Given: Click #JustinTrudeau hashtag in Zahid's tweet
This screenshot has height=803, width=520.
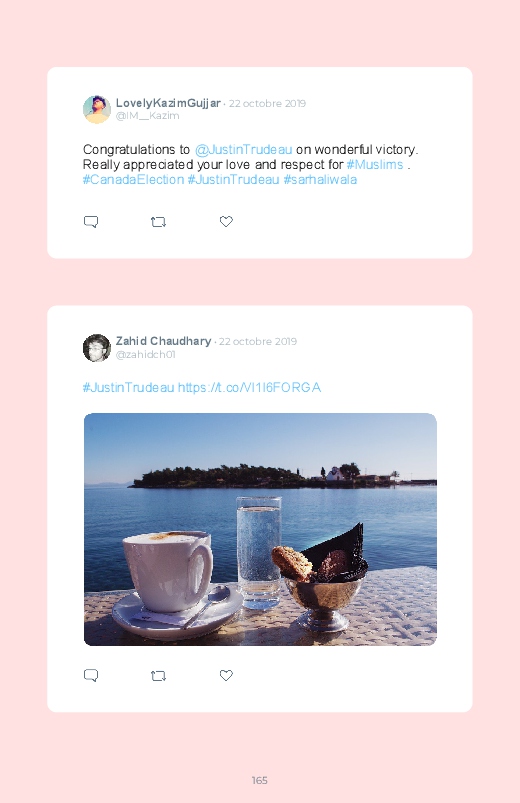Looking at the screenshot, I should click(x=129, y=387).
